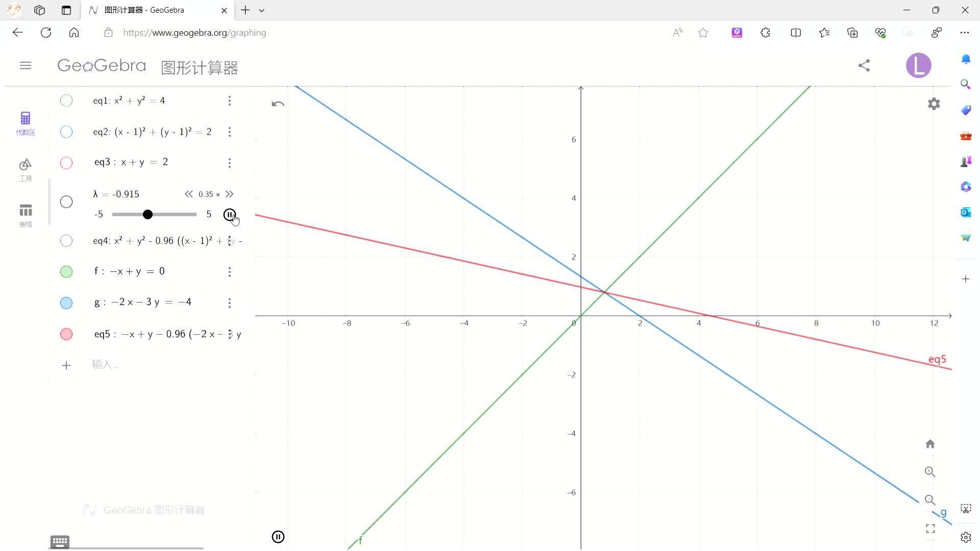The width and height of the screenshot is (980, 551).
Task: Open the more options menu for g
Action: click(230, 303)
